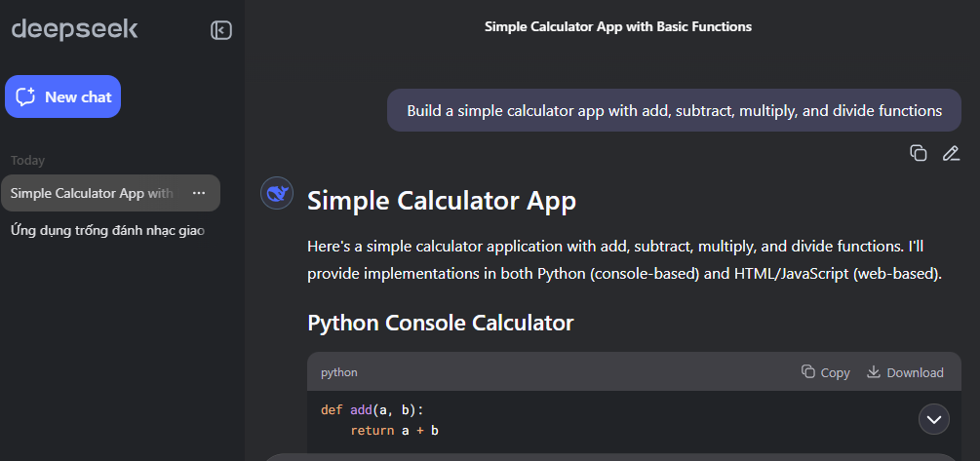This screenshot has width=980, height=461.
Task: Click the user prompt message bubble
Action: [674, 110]
